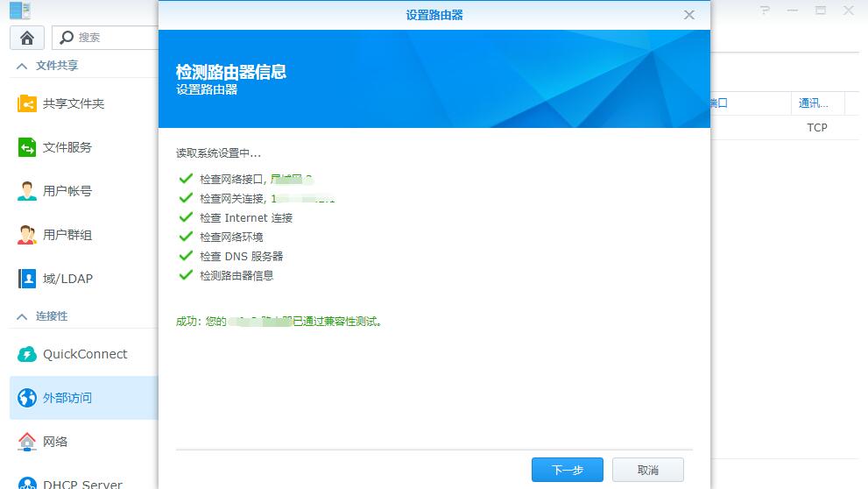The image size is (868, 489).
Task: Open the QuickConnect cloud icon
Action: 26,354
